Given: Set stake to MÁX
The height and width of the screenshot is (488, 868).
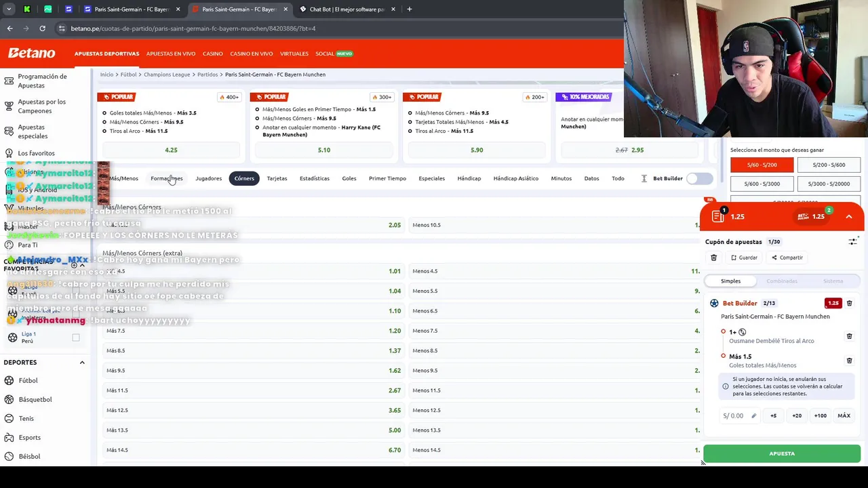Looking at the screenshot, I should (844, 415).
